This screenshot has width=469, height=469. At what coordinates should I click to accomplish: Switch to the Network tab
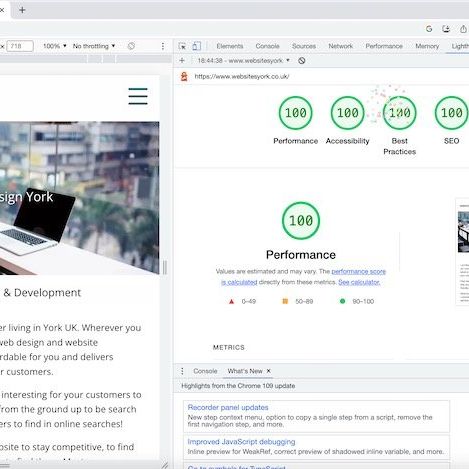(x=340, y=46)
